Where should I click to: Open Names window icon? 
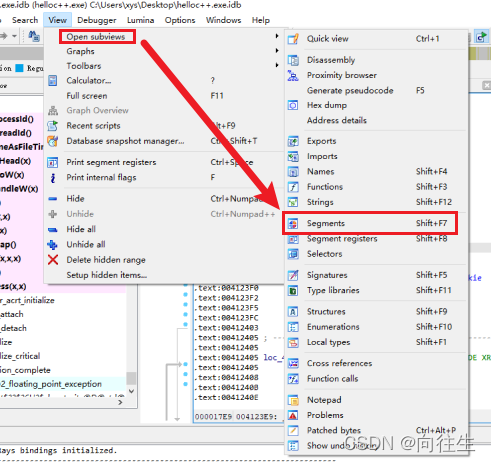(x=293, y=172)
